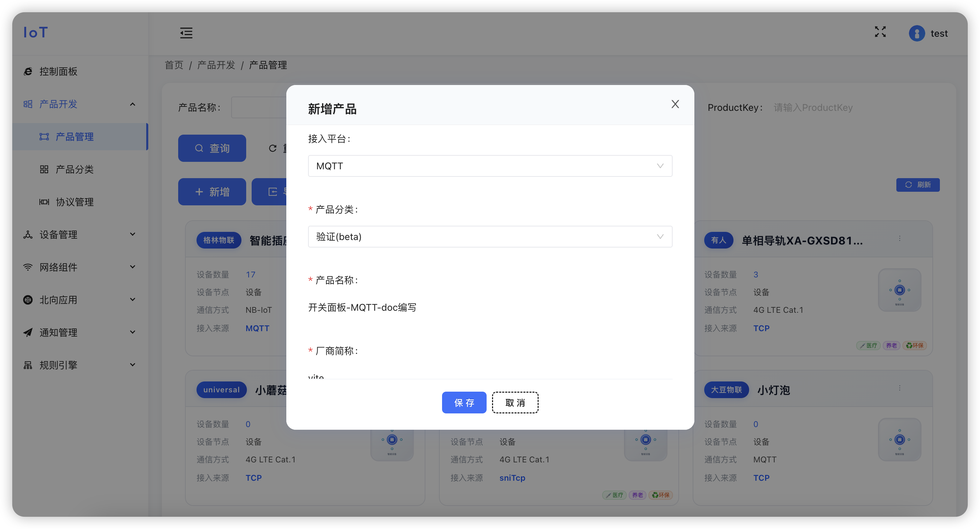Image resolution: width=980 pixels, height=529 pixels.
Task: Run a search with the 查询 button
Action: pyautogui.click(x=212, y=148)
